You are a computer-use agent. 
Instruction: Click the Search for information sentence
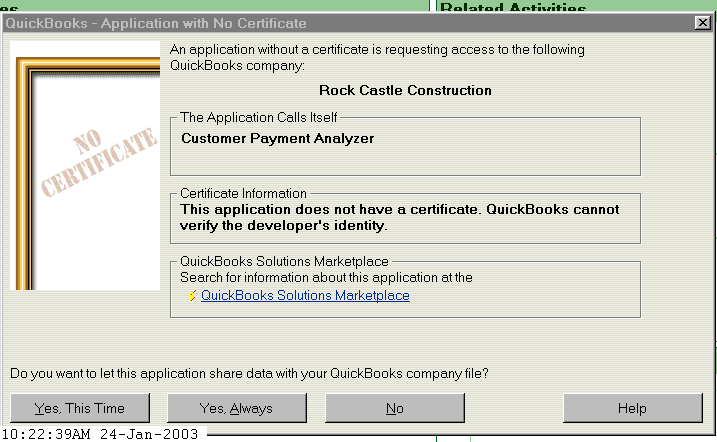coord(326,277)
